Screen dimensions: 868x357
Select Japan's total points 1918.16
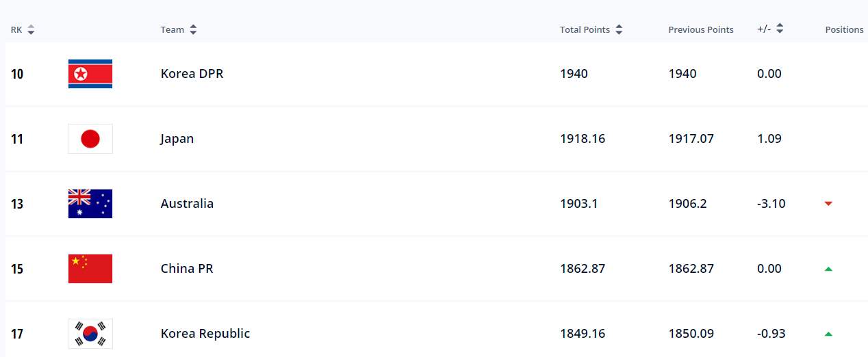[583, 139]
